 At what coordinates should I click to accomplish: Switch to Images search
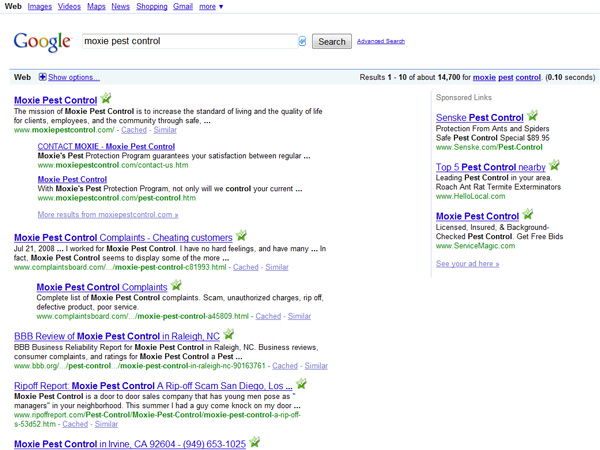40,7
